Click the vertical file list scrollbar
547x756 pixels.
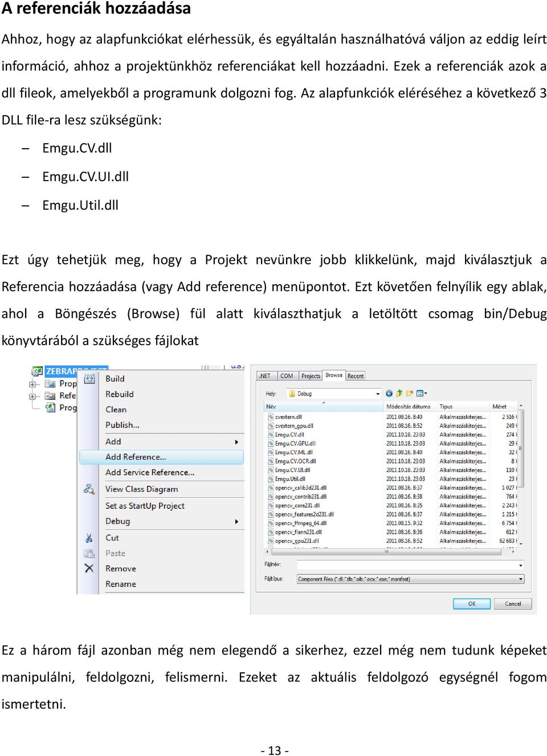click(x=521, y=475)
